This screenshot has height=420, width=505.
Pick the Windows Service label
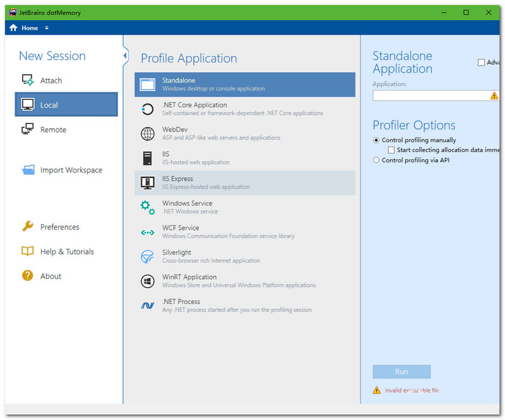point(187,203)
